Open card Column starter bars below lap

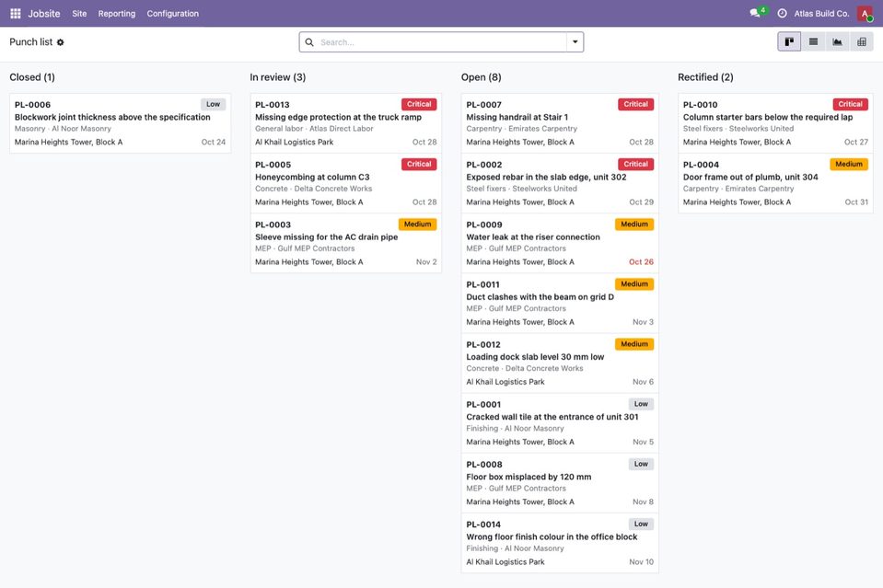(x=775, y=123)
